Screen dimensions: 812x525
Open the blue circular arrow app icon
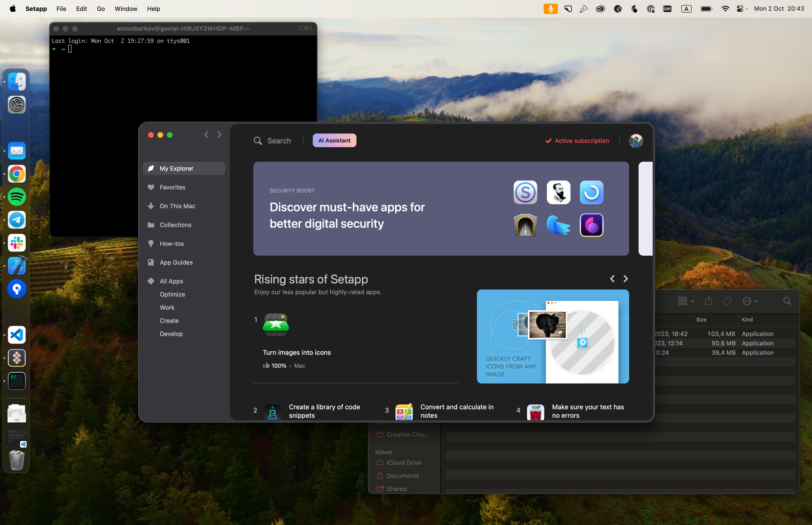[x=592, y=192]
